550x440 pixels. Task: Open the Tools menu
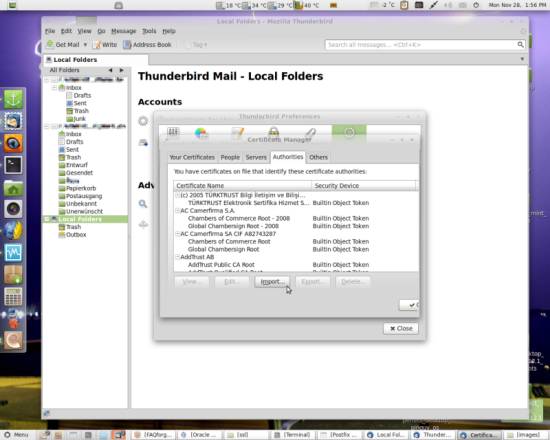coord(149,31)
